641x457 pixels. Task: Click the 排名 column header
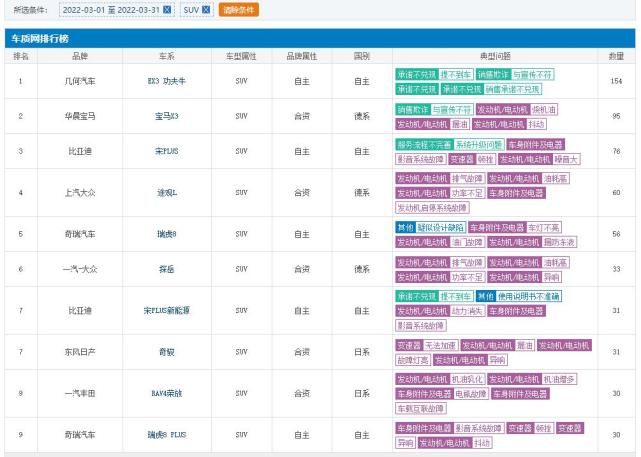(x=21, y=56)
